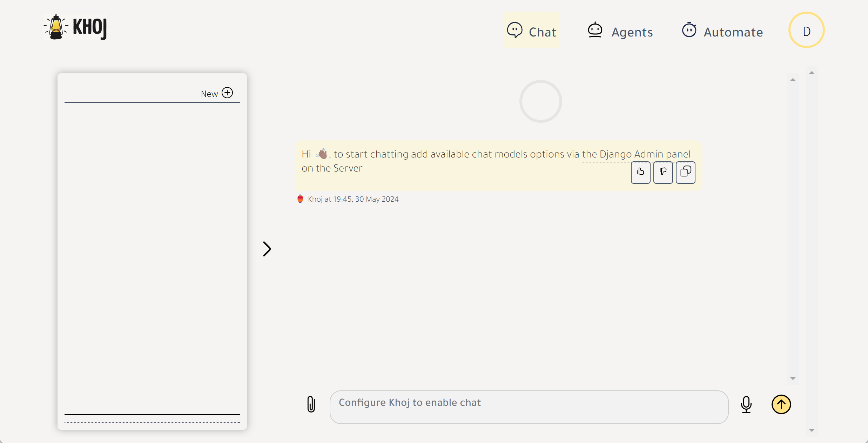The height and width of the screenshot is (443, 868).
Task: Click the Khoj lantern logo
Action: tap(75, 27)
